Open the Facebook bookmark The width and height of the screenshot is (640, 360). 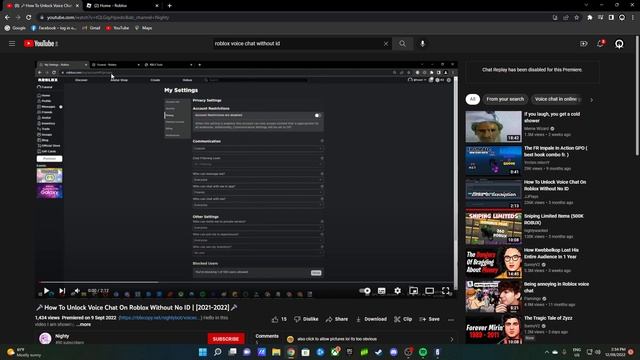coord(53,28)
